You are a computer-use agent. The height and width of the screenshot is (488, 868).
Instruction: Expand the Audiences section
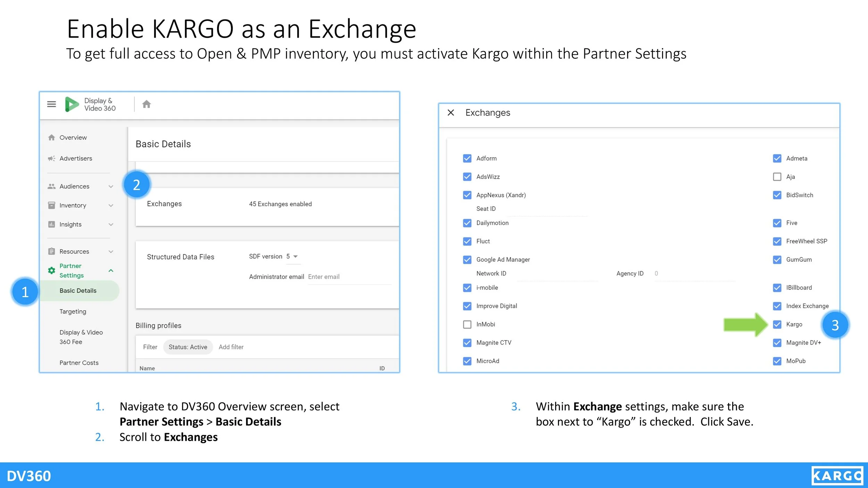pyautogui.click(x=111, y=186)
